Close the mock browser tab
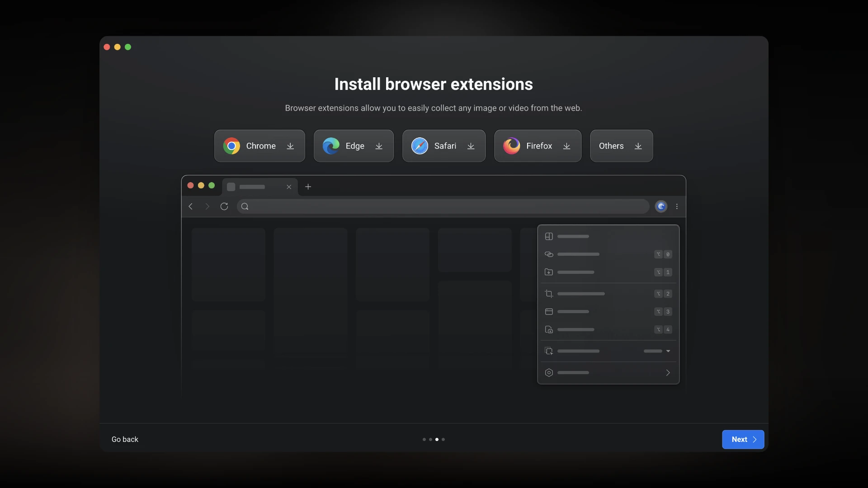Viewport: 868px width, 488px height. 289,187
